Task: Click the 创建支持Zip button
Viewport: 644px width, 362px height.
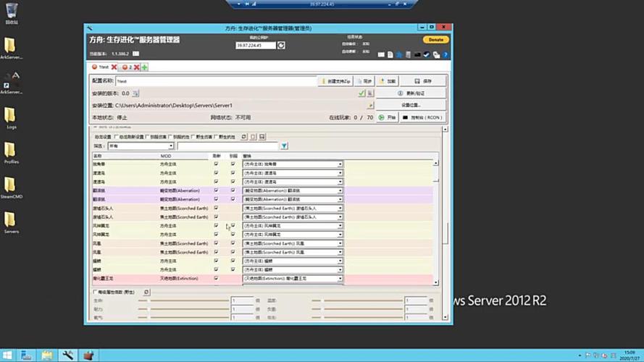Action: [335, 81]
